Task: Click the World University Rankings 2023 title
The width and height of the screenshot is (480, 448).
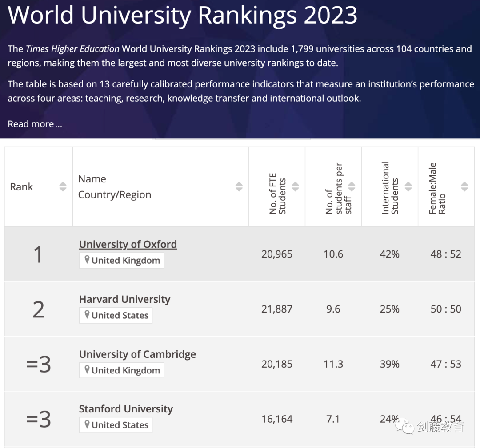Action: 183,15
